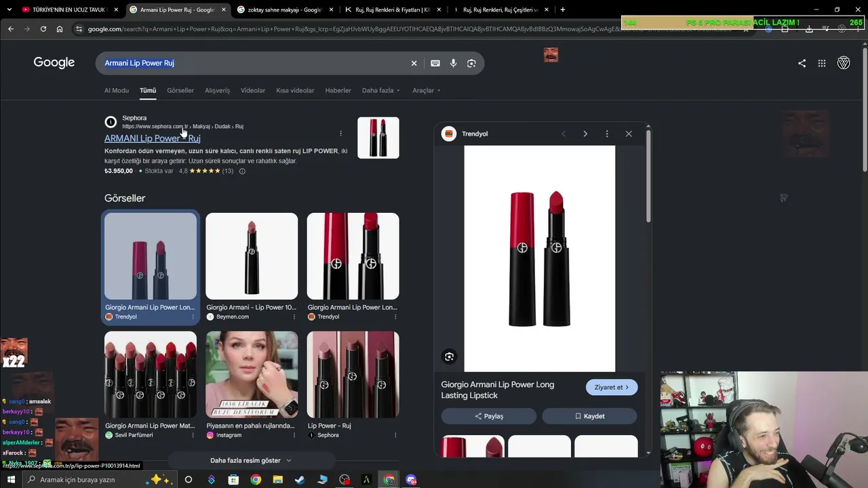
Task: Go back in Chrome browser history
Action: [x=11, y=29]
